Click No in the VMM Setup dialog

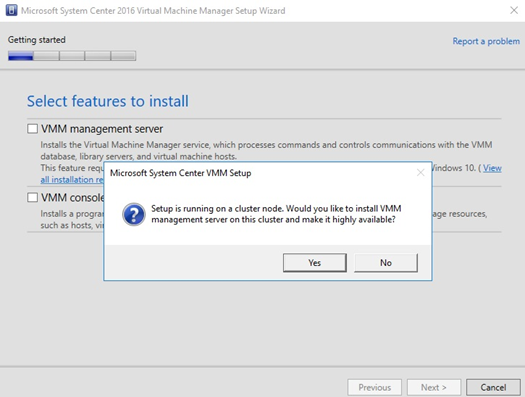(x=386, y=262)
